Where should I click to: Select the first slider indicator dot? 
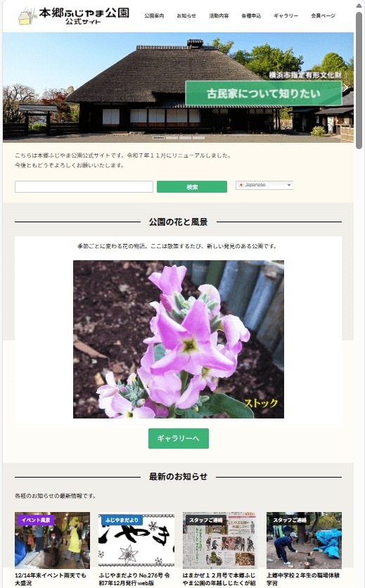pyautogui.click(x=158, y=138)
